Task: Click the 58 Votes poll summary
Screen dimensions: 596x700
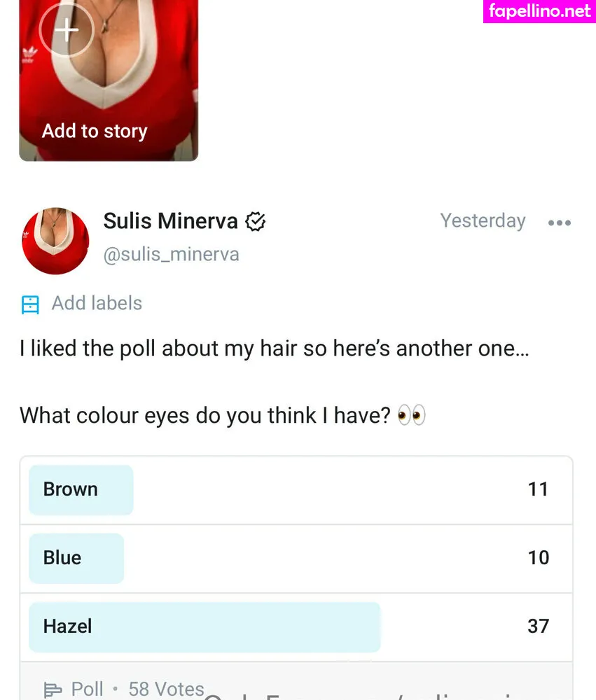Action: click(x=166, y=689)
